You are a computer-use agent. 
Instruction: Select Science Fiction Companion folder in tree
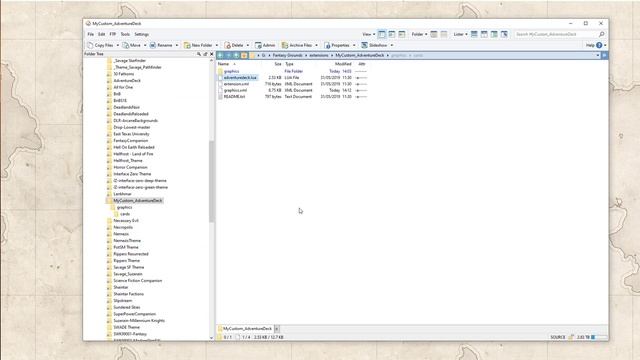pyautogui.click(x=138, y=281)
